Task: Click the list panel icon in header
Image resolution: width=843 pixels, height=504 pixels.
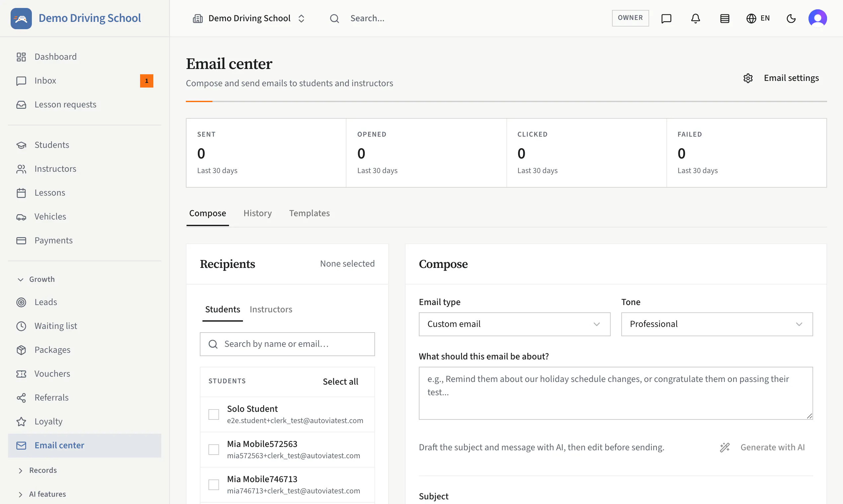Action: (x=725, y=18)
